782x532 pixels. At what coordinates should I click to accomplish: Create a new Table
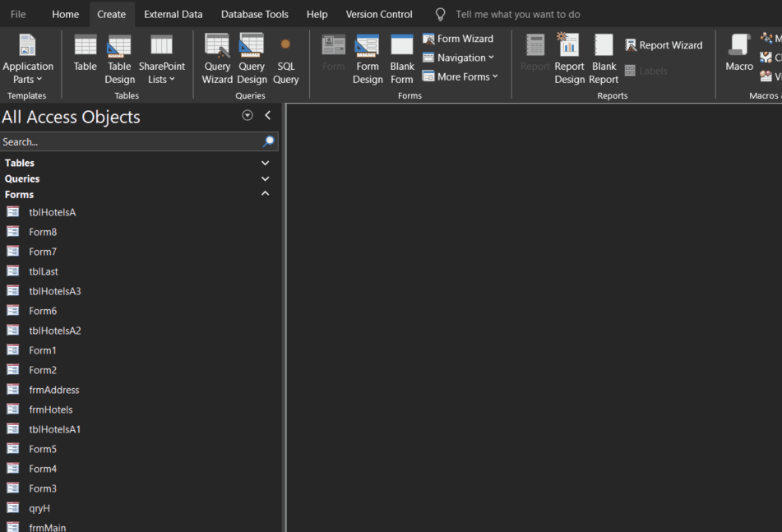pos(85,56)
